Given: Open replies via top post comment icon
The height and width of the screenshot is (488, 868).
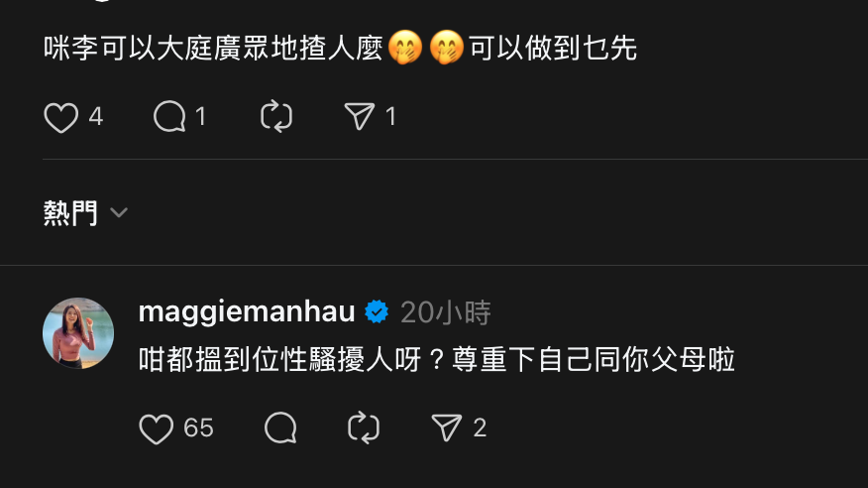Looking at the screenshot, I should (169, 117).
